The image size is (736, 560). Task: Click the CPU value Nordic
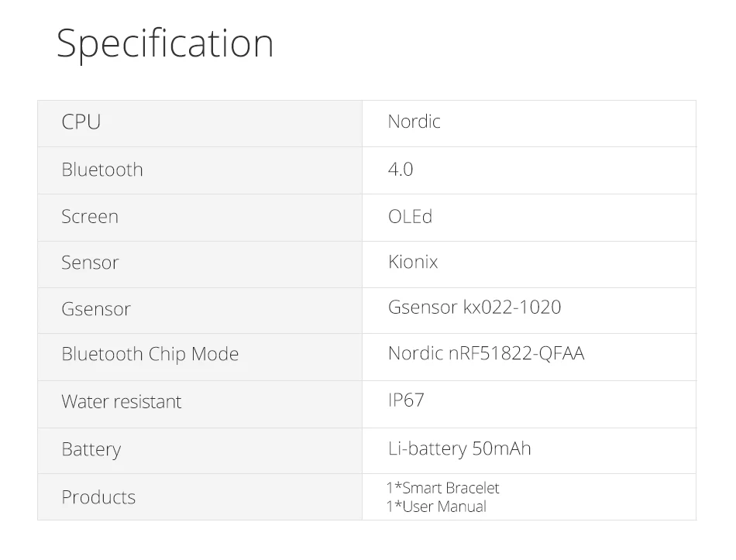pos(414,122)
